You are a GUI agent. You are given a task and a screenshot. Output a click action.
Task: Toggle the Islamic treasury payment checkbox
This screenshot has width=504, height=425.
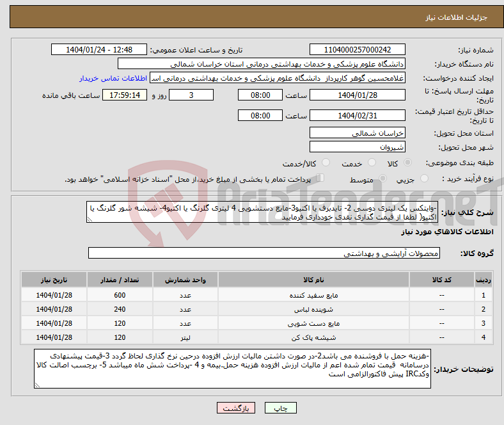point(320,177)
